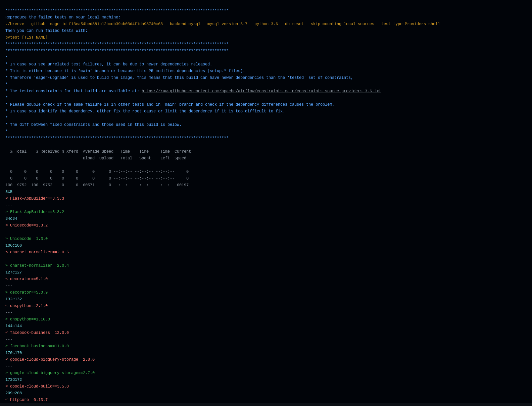
Task: Click '< Unidecode==1.3.2'
Action: pyautogui.click(x=27, y=225)
